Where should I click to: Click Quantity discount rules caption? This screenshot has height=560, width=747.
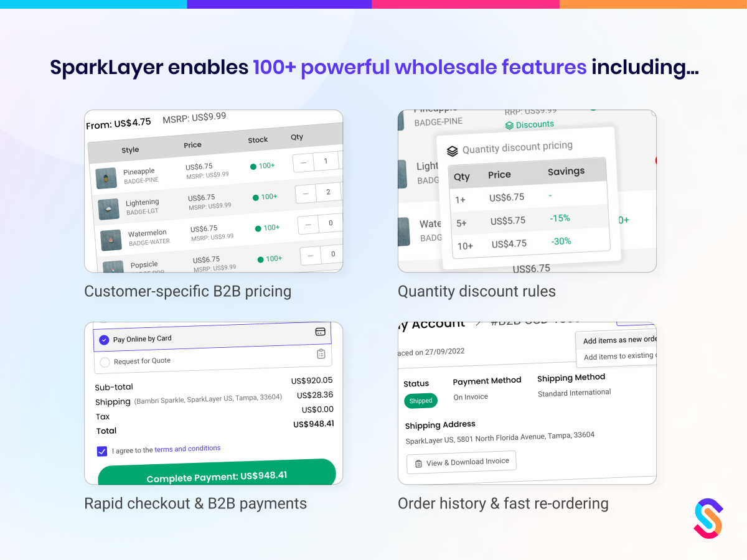pyautogui.click(x=477, y=291)
